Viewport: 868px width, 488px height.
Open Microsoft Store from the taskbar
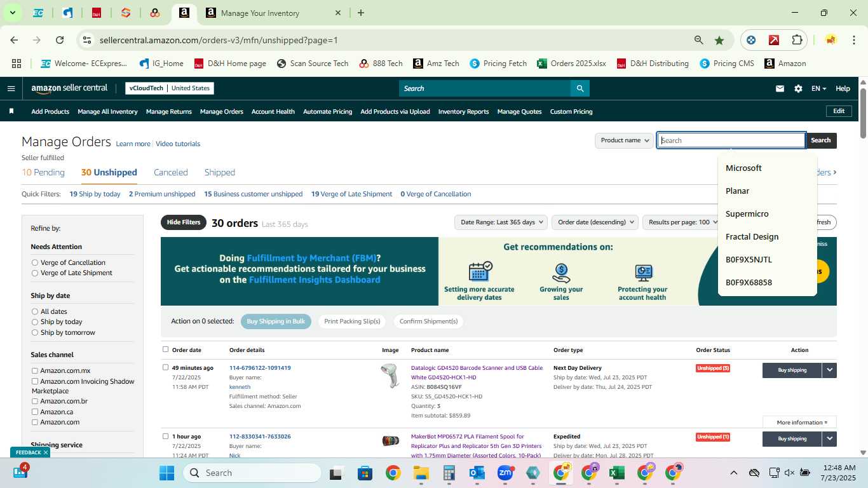pyautogui.click(x=365, y=473)
